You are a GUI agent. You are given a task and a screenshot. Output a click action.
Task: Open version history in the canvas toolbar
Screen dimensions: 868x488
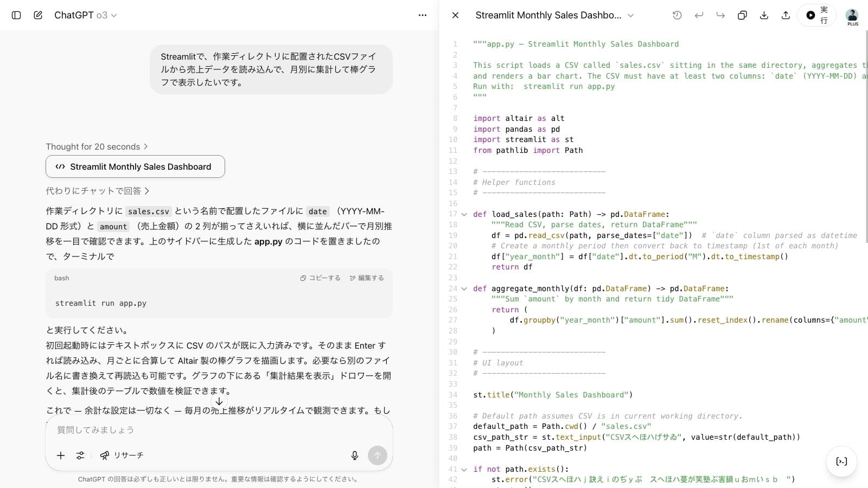tap(677, 15)
